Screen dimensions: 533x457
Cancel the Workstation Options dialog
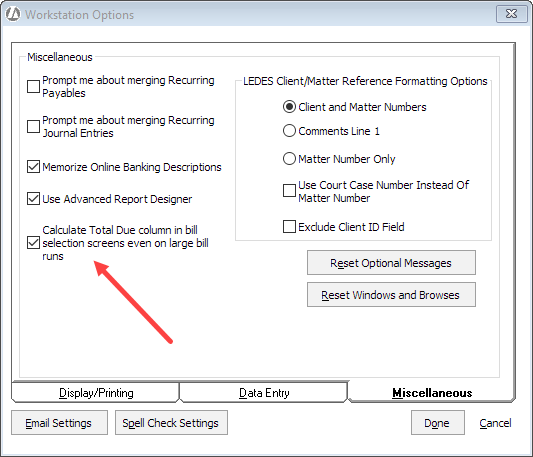495,423
